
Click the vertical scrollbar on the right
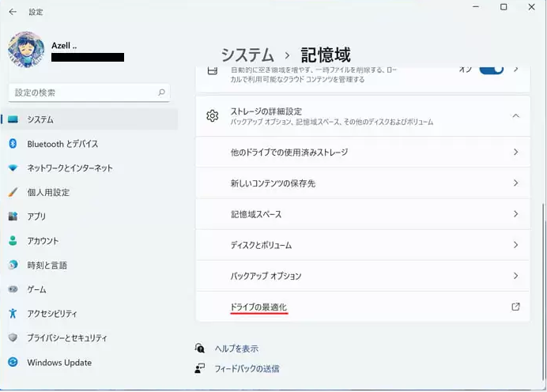(x=544, y=292)
